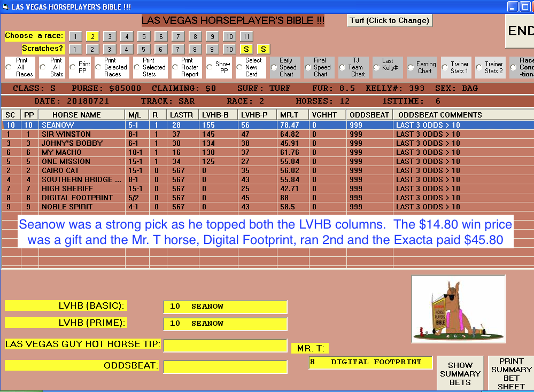
Task: Choose race 11 in the race row
Action: click(246, 36)
